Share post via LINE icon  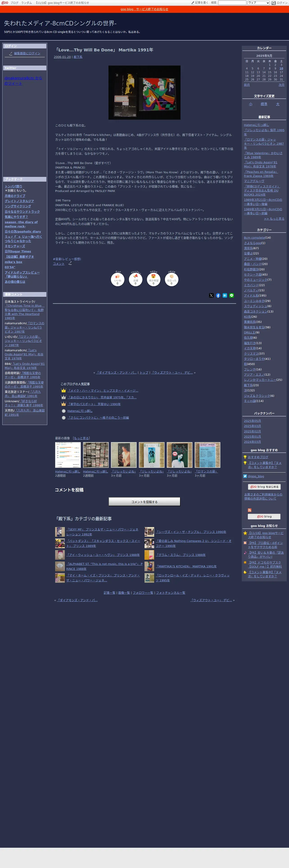[231, 295]
